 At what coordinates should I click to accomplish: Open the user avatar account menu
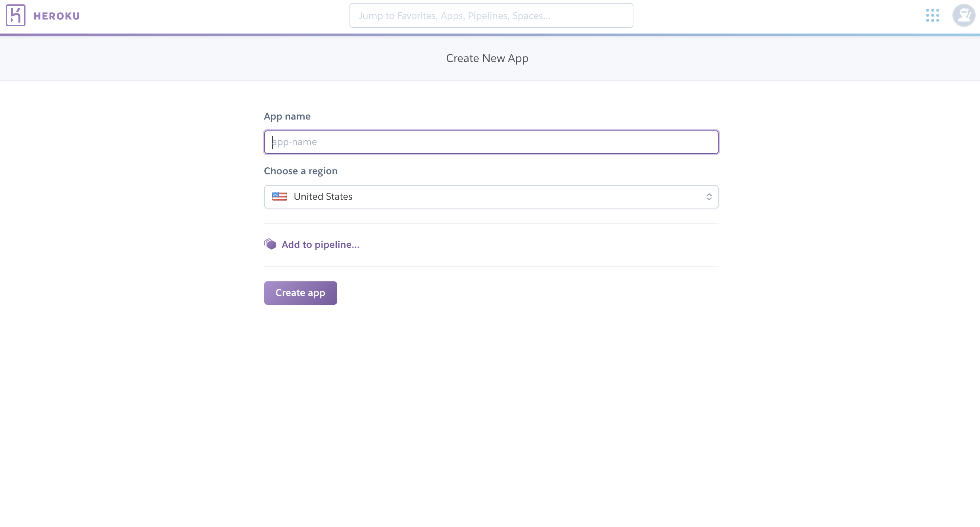963,16
